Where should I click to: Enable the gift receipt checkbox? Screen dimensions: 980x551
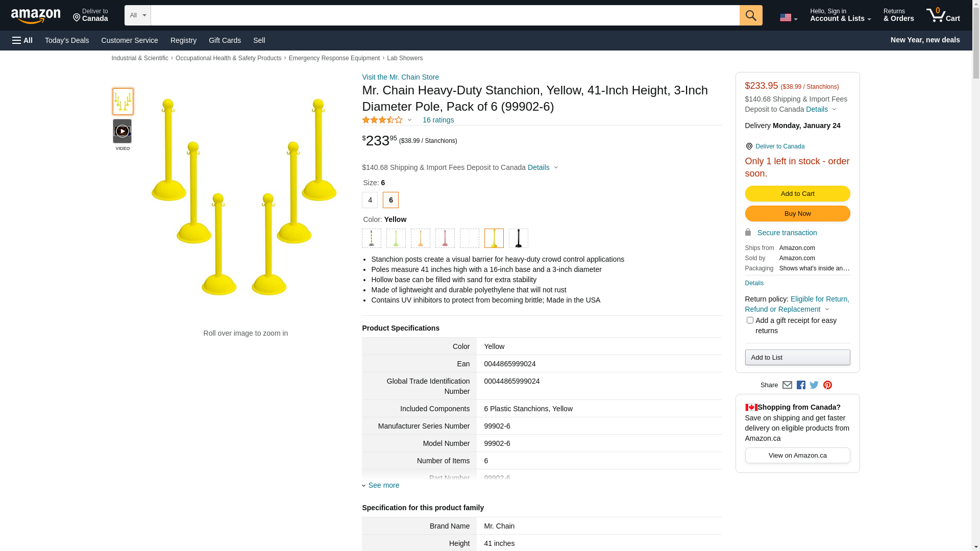(x=750, y=320)
